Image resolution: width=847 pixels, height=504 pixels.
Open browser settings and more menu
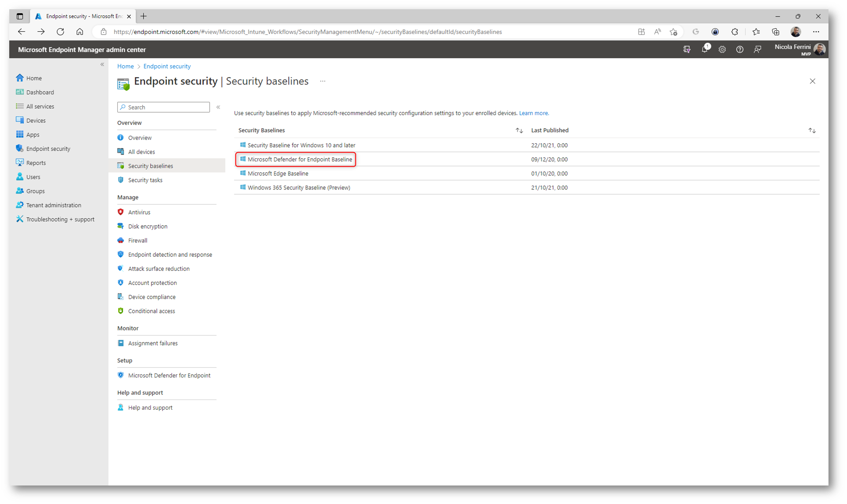(x=816, y=32)
